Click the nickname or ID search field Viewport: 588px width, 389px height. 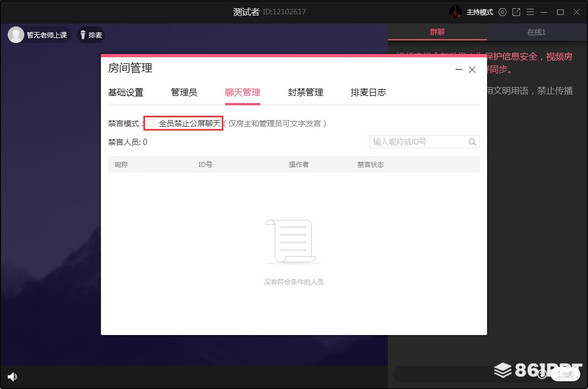(x=418, y=142)
